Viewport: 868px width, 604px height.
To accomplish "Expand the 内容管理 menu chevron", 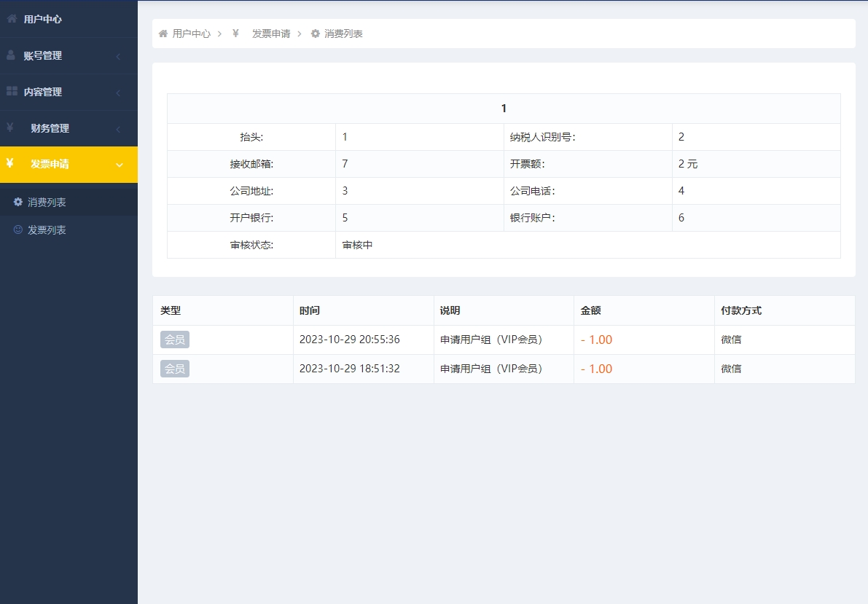I will click(x=118, y=93).
